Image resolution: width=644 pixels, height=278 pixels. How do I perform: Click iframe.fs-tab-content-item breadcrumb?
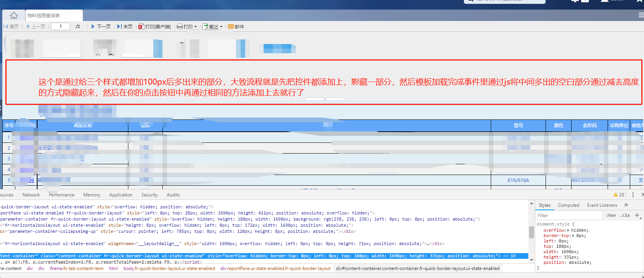pos(76,268)
